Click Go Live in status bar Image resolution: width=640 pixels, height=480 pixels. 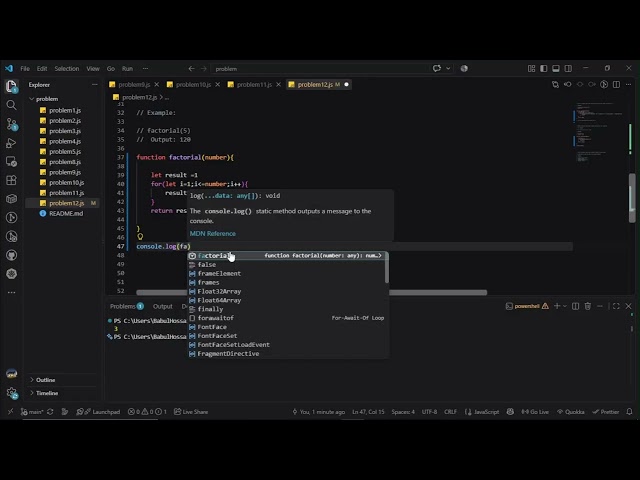tap(535, 411)
